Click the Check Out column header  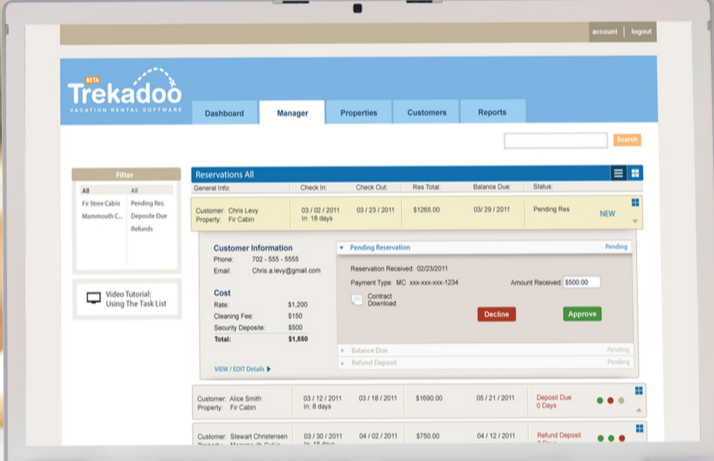[371, 187]
